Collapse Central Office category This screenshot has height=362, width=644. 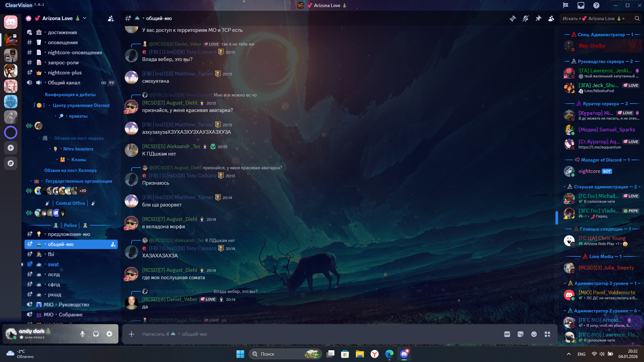click(x=70, y=203)
